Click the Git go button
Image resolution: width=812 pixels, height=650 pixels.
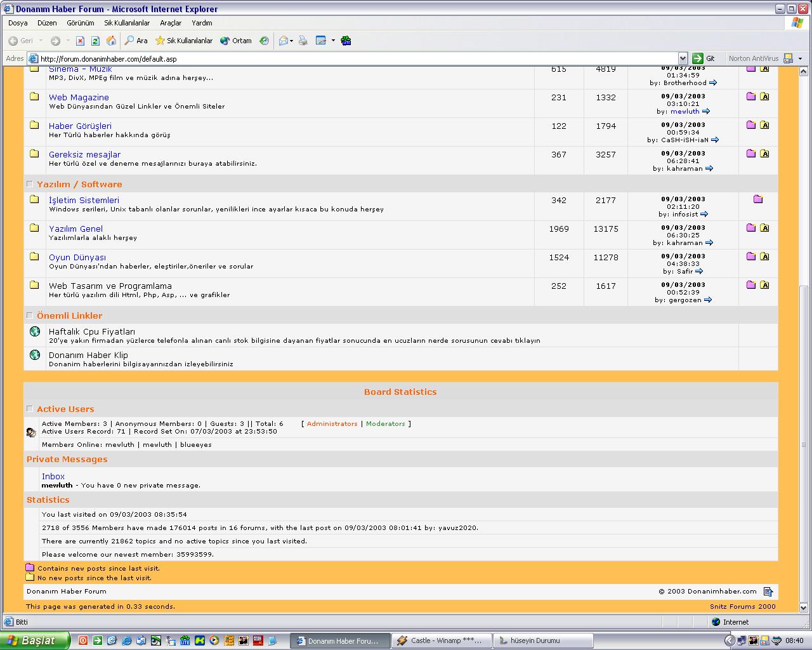pyautogui.click(x=704, y=58)
